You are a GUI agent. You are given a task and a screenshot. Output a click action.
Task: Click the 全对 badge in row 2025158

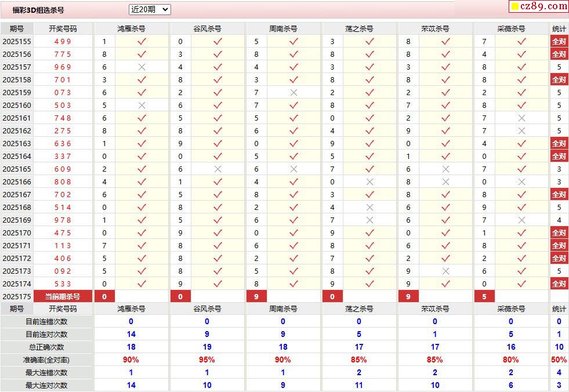[559, 79]
